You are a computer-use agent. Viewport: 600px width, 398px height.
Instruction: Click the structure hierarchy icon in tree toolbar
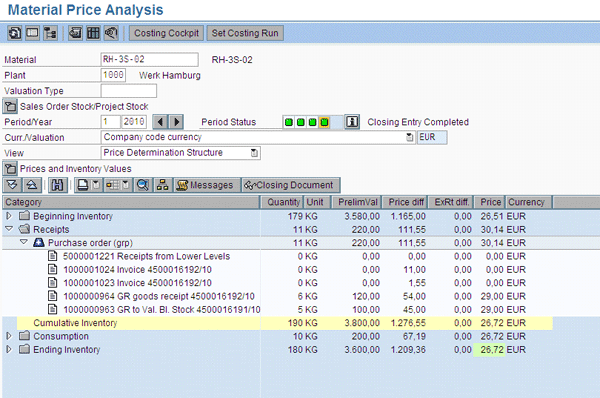click(x=163, y=185)
